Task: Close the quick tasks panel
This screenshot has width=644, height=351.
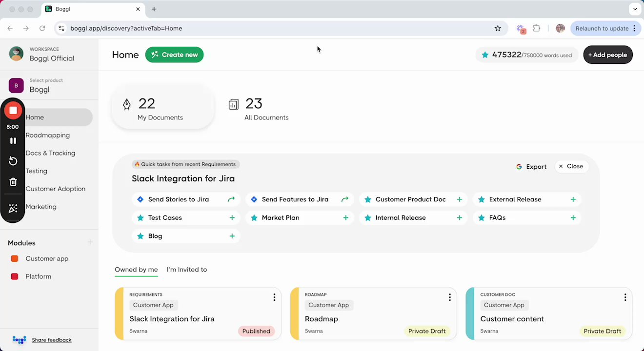Action: tap(571, 167)
